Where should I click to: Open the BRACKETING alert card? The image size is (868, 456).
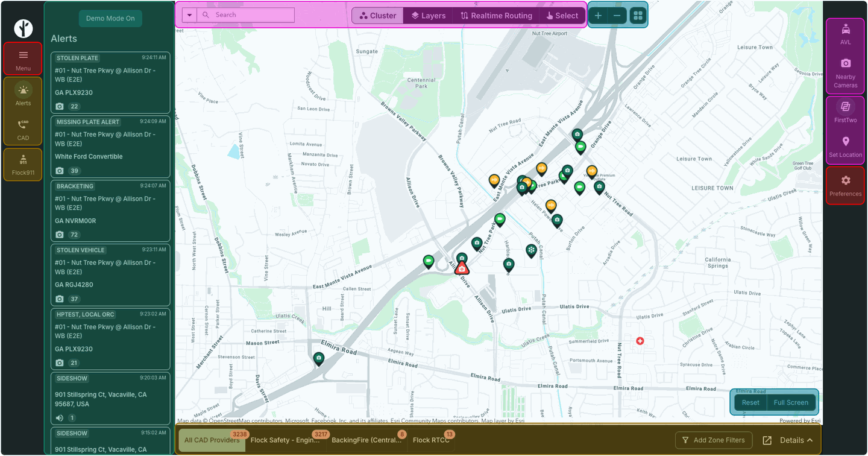(110, 211)
